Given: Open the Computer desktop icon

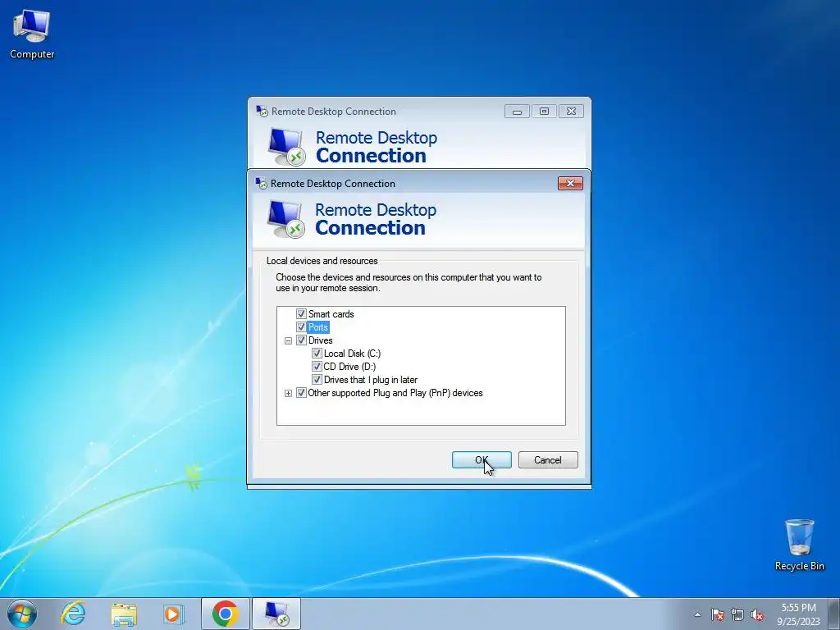Looking at the screenshot, I should (x=32, y=34).
